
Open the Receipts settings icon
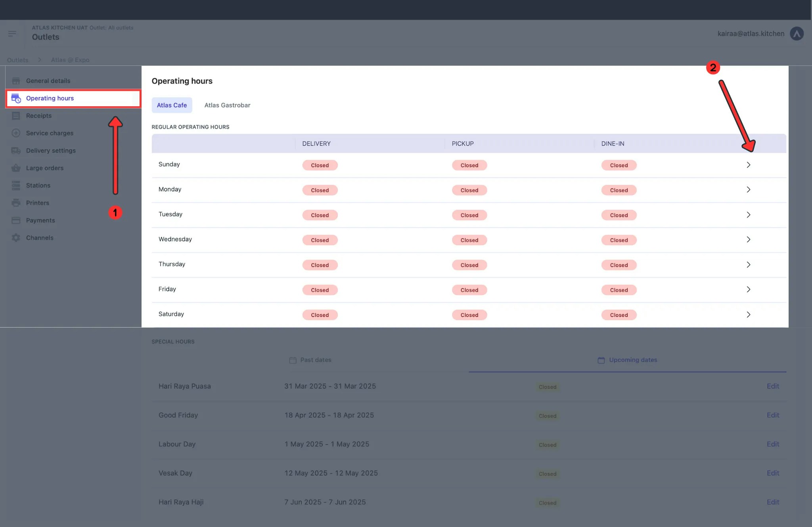(16, 115)
